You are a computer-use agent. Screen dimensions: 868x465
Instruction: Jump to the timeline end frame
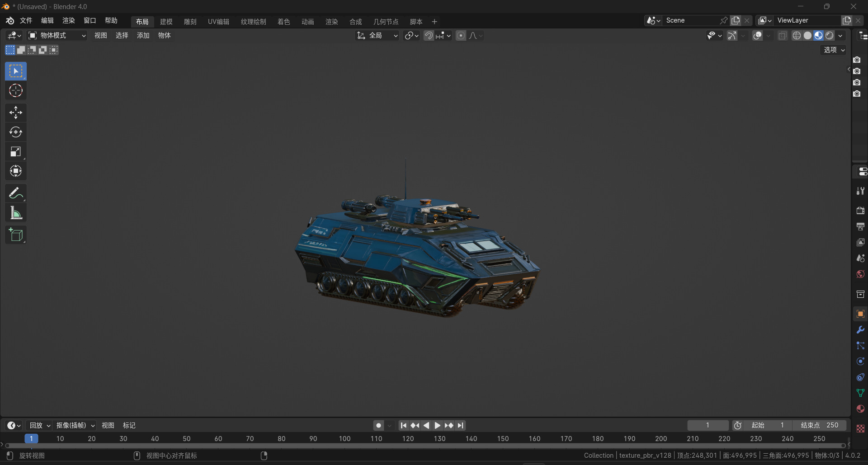[x=460, y=426]
